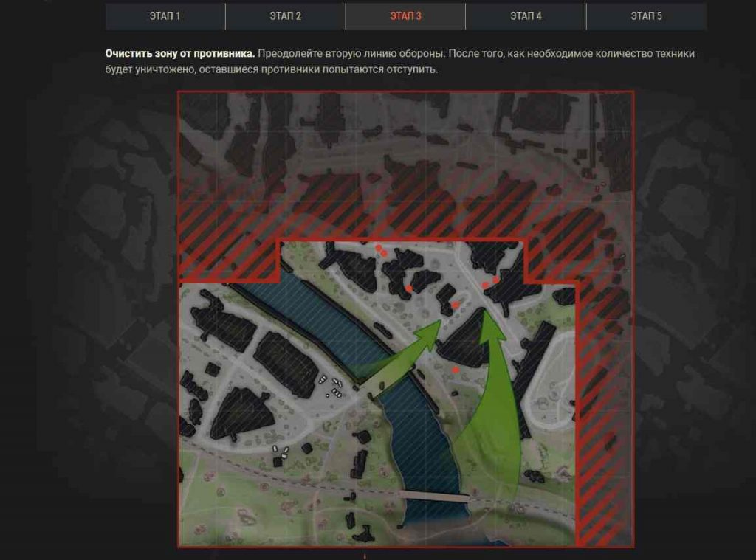Click the red hatched strip on map's right edge
The image size is (756, 560).
point(604,413)
